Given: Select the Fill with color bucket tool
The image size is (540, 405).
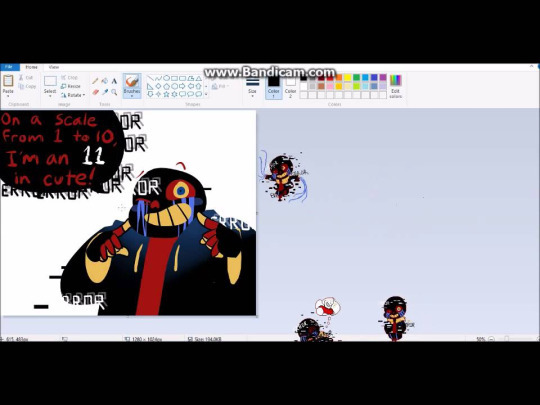Looking at the screenshot, I should (x=105, y=81).
